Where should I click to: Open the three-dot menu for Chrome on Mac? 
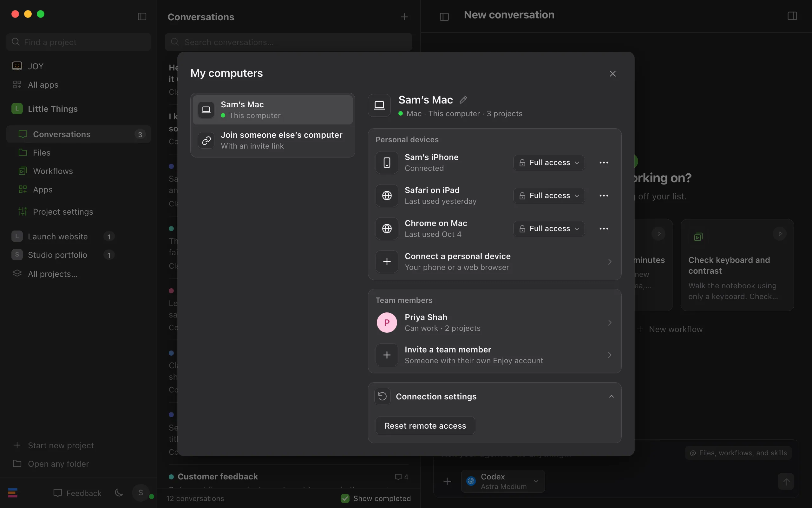pyautogui.click(x=604, y=229)
